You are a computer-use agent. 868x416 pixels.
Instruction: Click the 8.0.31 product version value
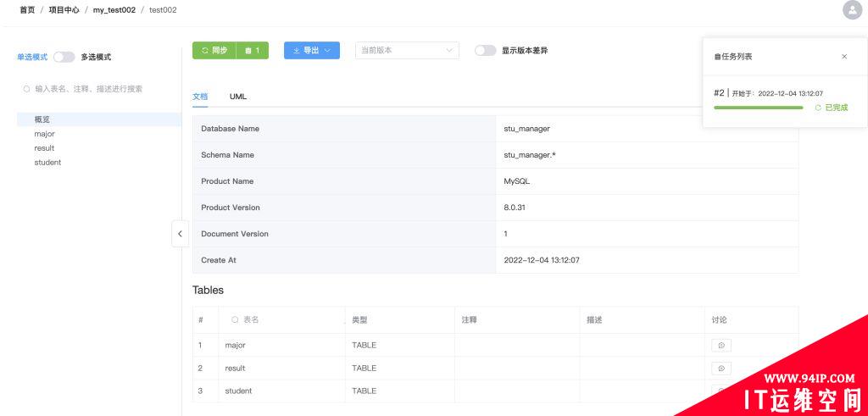tap(515, 208)
